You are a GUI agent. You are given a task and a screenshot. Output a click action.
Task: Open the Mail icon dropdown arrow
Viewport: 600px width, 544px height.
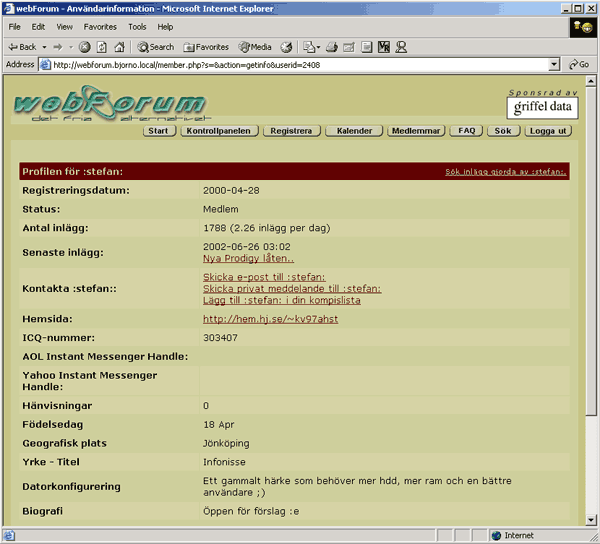click(318, 47)
